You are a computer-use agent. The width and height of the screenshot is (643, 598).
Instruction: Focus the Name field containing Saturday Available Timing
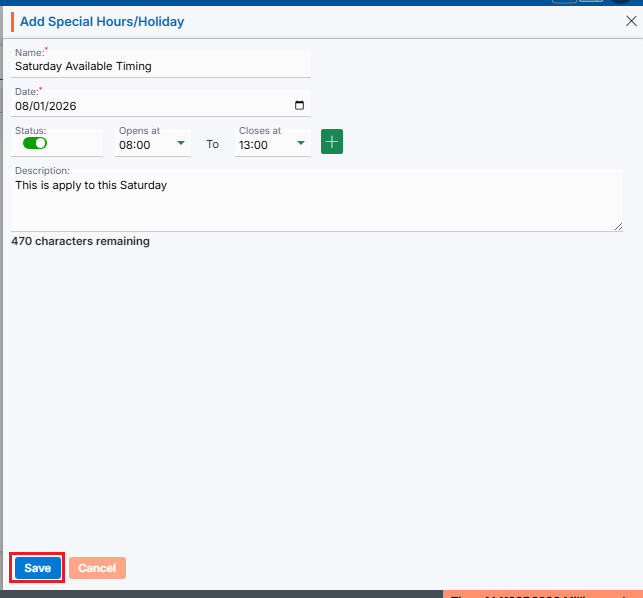(161, 66)
